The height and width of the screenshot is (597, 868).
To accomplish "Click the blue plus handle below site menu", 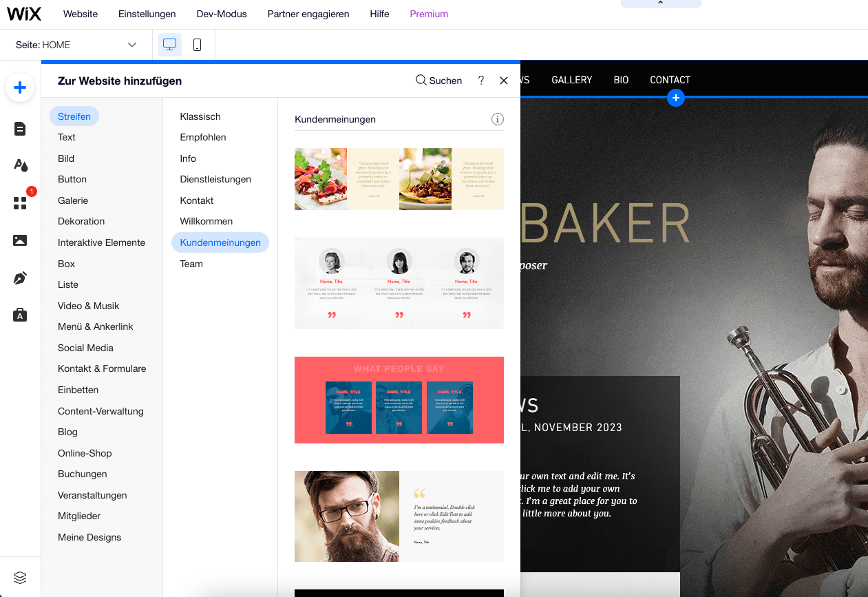I will pyautogui.click(x=676, y=98).
